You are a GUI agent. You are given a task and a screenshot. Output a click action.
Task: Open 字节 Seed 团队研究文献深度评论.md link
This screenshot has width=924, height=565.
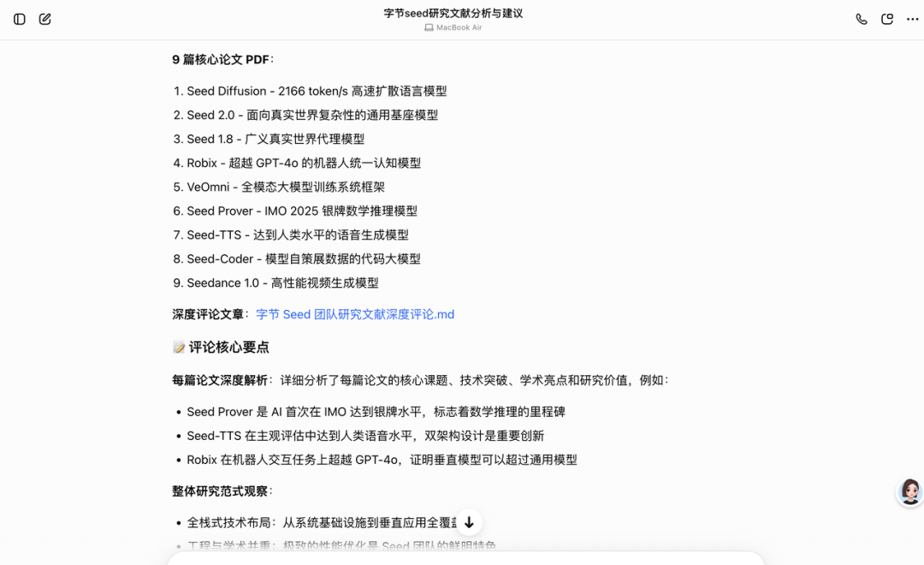(355, 314)
